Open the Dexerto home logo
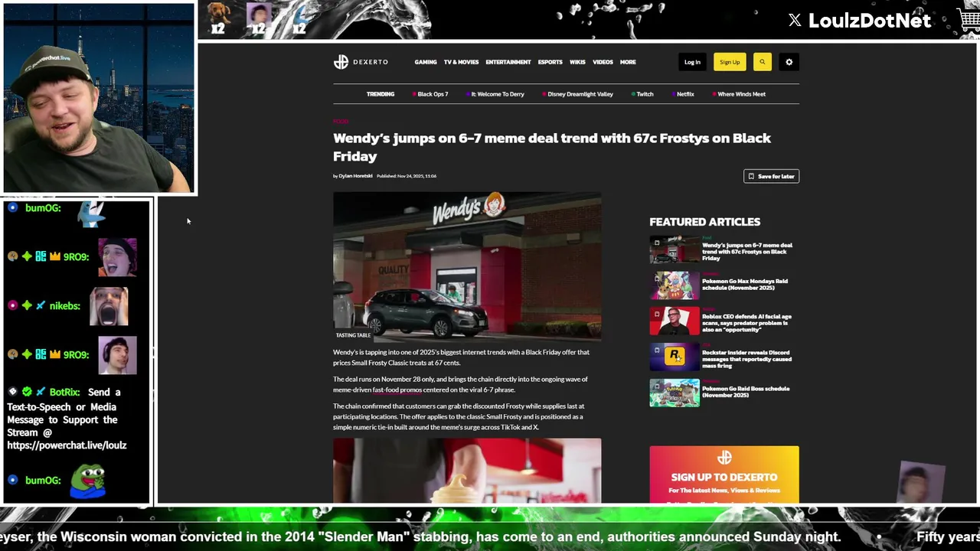The height and width of the screenshot is (551, 980). click(x=361, y=62)
